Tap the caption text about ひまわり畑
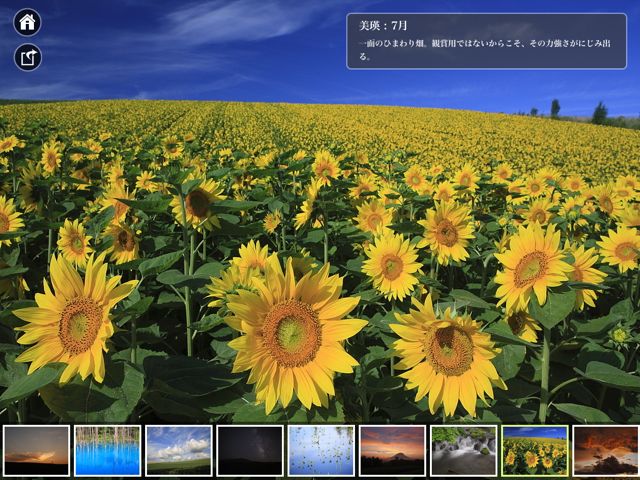 point(485,50)
